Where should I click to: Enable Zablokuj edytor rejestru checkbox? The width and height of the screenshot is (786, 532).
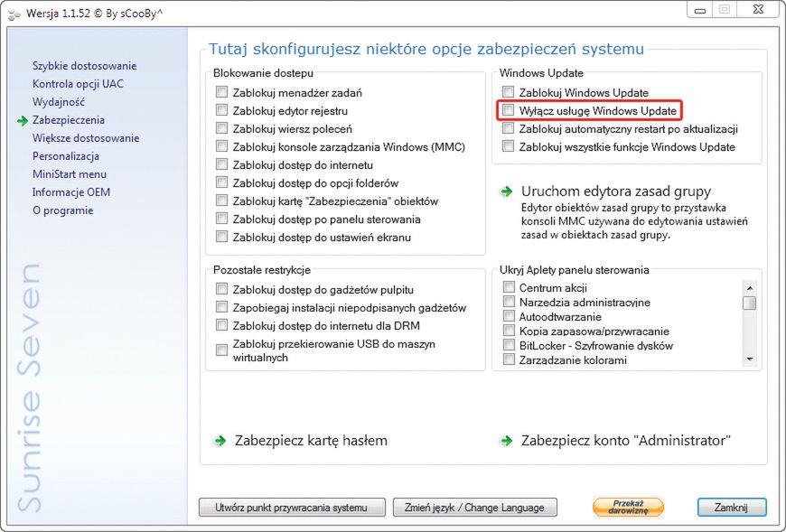tap(221, 110)
